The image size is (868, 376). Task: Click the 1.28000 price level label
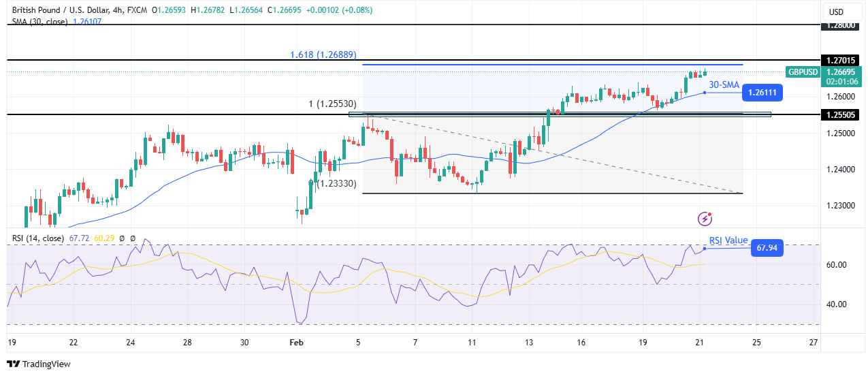point(840,25)
